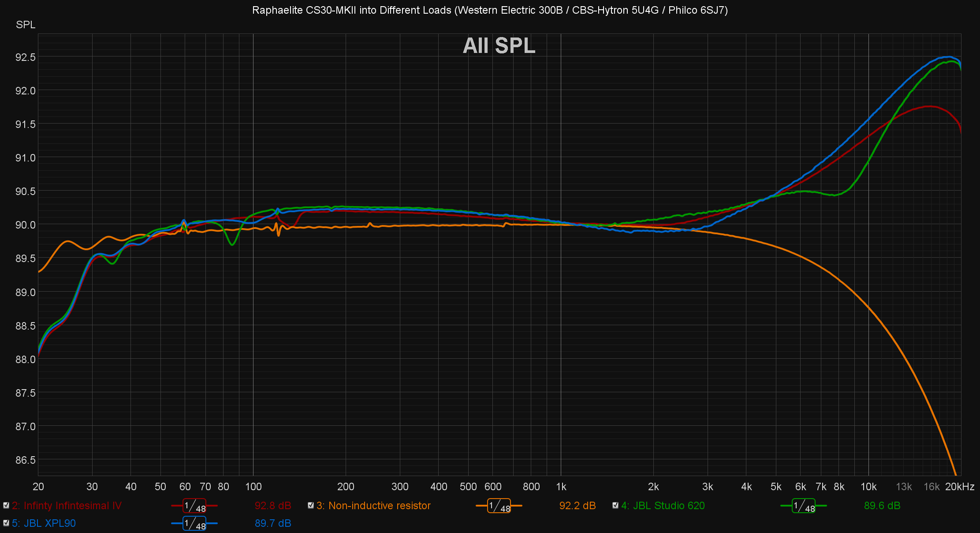Click the 500 frequency axis label
This screenshot has width=980, height=533.
click(468, 487)
